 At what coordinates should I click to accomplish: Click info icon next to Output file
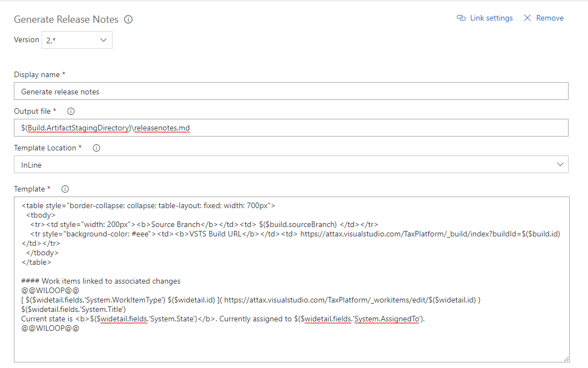click(71, 112)
